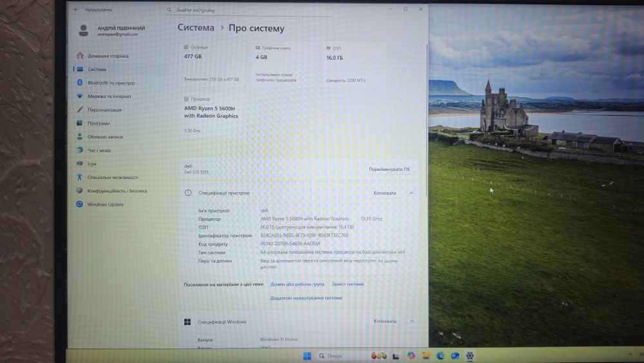Maximize the Settings window

(x=405, y=9)
